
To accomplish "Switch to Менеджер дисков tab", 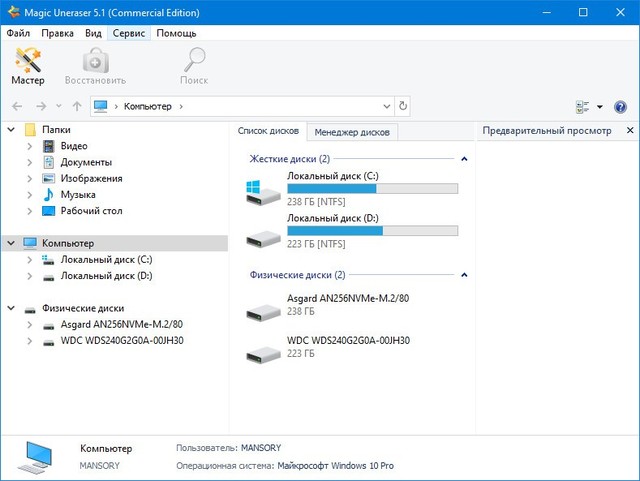I will tap(351, 132).
